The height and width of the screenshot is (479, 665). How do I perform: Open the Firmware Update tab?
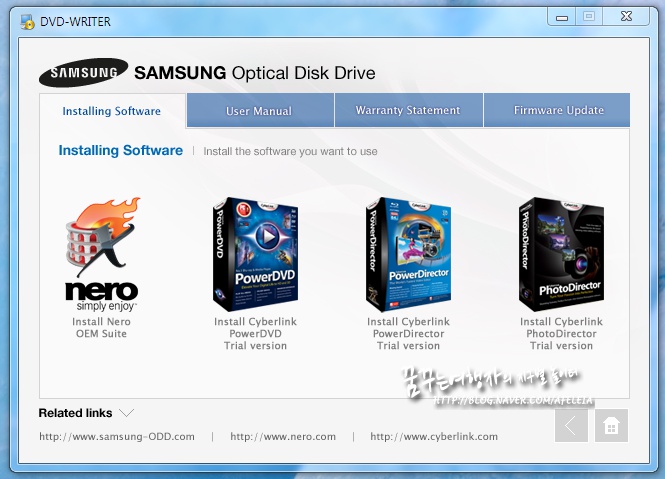(557, 110)
